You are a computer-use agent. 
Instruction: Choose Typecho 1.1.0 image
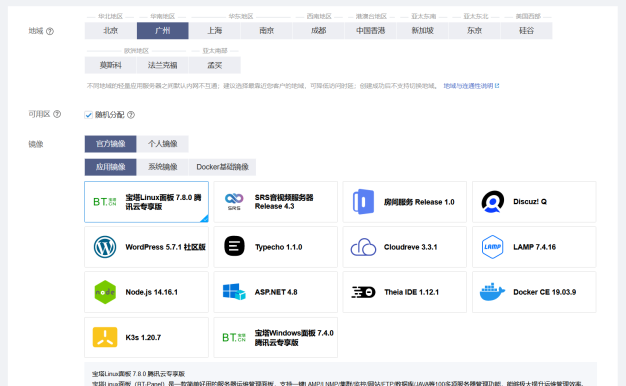[275, 247]
